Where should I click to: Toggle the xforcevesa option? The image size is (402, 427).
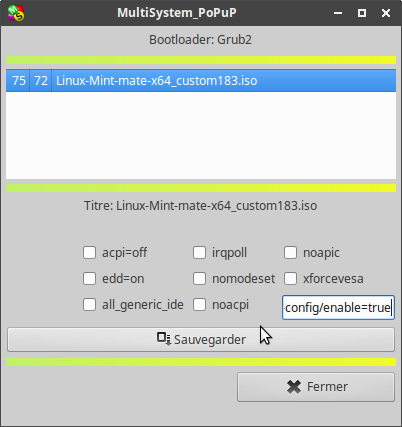click(290, 278)
